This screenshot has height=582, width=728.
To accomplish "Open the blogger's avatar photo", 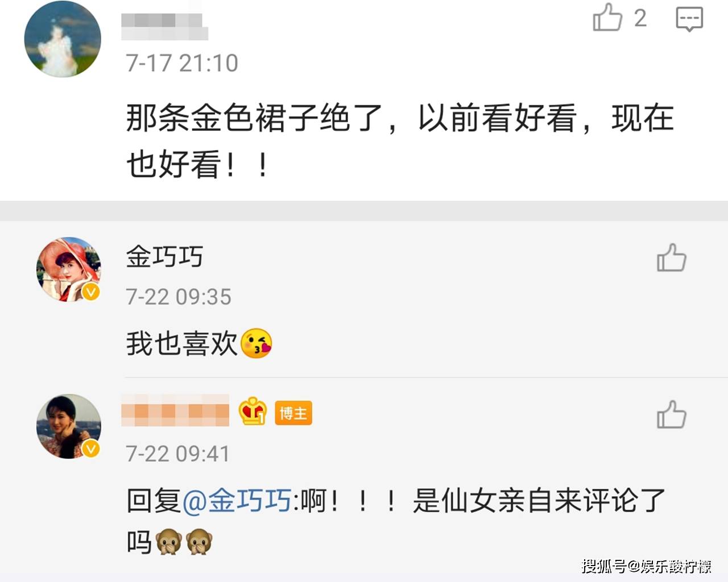I will pyautogui.click(x=69, y=426).
